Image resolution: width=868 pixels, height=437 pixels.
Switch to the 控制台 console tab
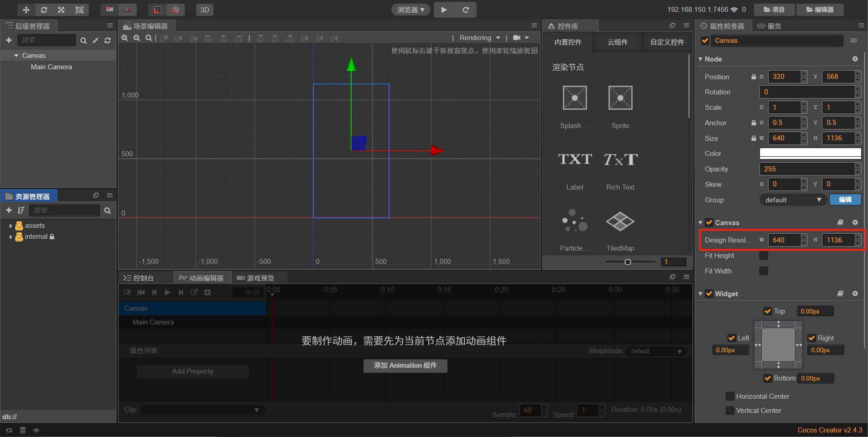[139, 278]
